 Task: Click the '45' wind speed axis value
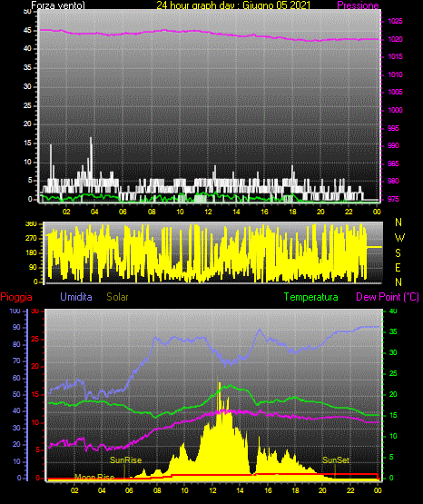coord(27,31)
